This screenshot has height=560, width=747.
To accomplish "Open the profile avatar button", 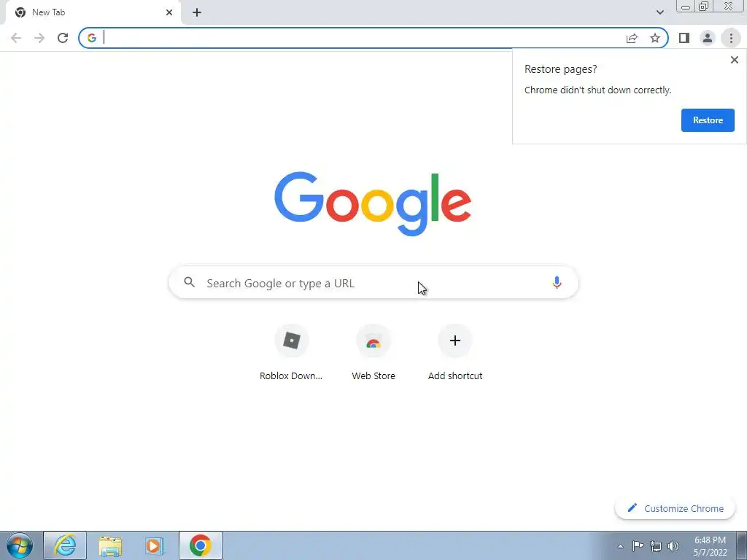I will point(708,38).
